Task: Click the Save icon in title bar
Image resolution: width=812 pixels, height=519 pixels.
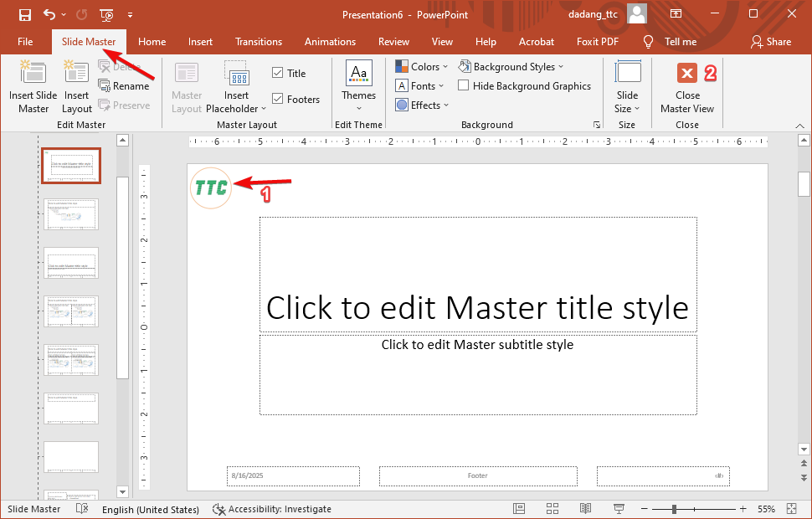Action: coord(24,14)
